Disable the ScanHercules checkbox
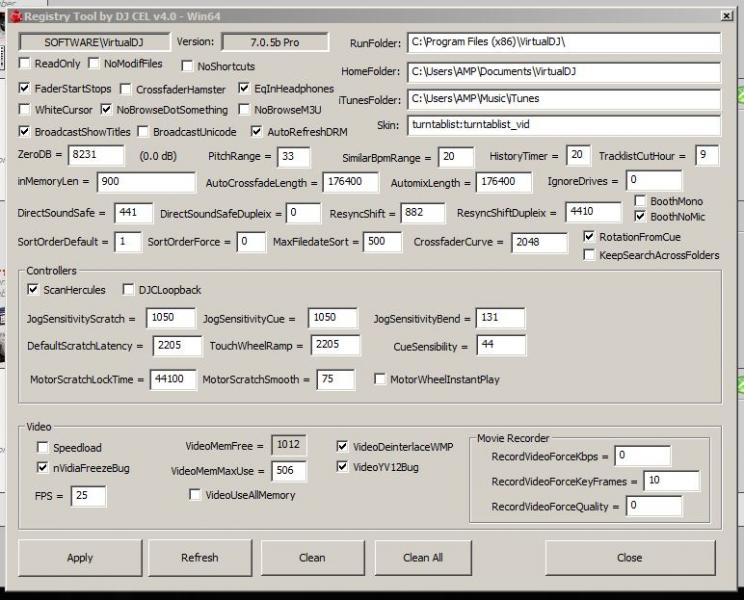Viewport: 744px width, 600px height. pos(34,290)
